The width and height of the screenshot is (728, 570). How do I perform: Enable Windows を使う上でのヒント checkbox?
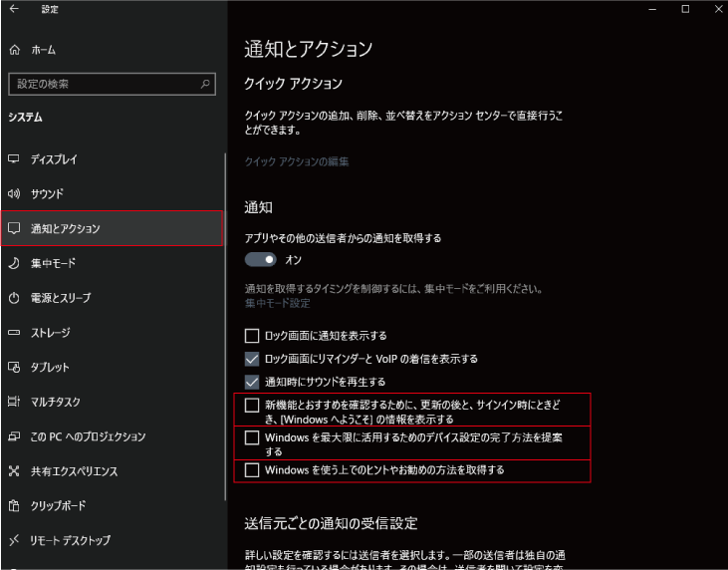[x=252, y=469]
